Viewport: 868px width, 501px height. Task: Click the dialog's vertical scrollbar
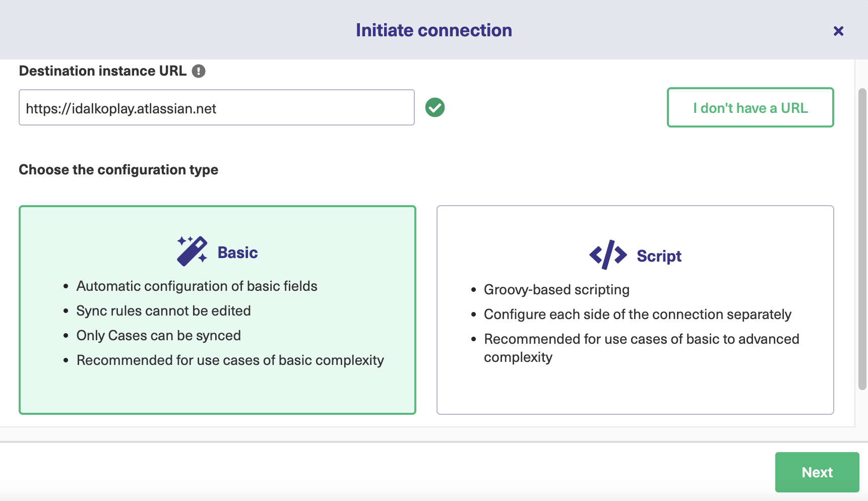click(x=862, y=239)
